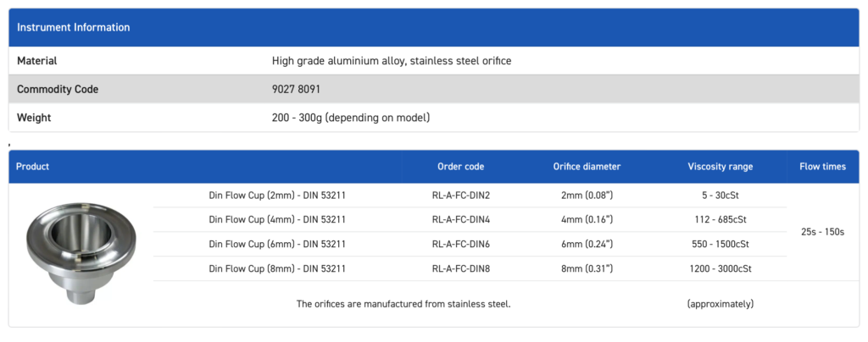Viewport: 868px width, 342px height.
Task: Click the Din Flow Cup (2mm) product name
Action: [277, 195]
